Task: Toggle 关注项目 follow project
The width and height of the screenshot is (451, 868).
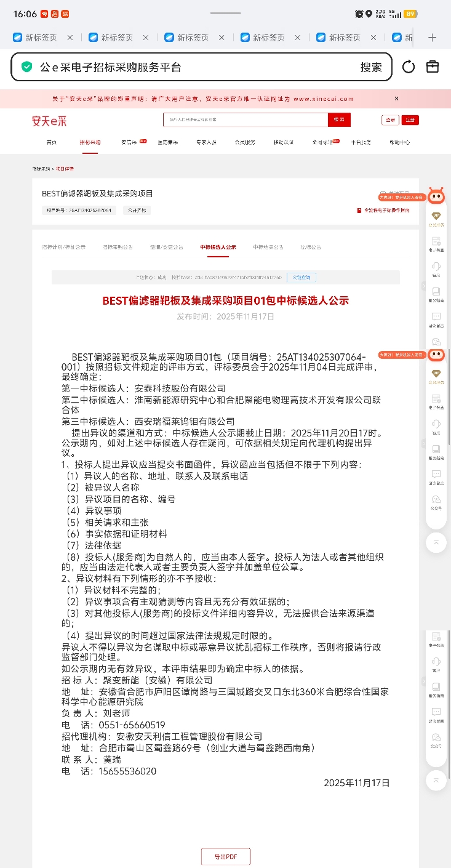Action: [x=395, y=193]
